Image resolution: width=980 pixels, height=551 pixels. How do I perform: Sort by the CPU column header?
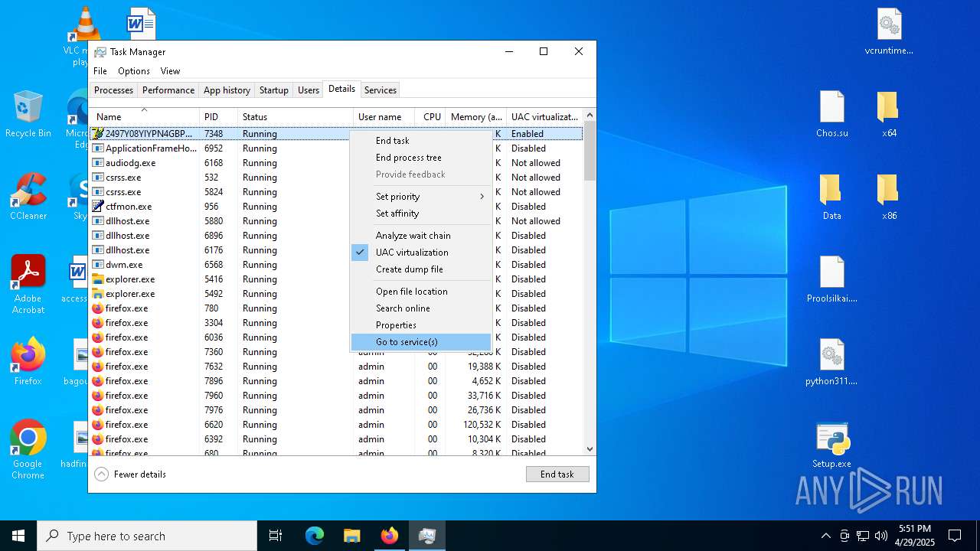pos(431,116)
